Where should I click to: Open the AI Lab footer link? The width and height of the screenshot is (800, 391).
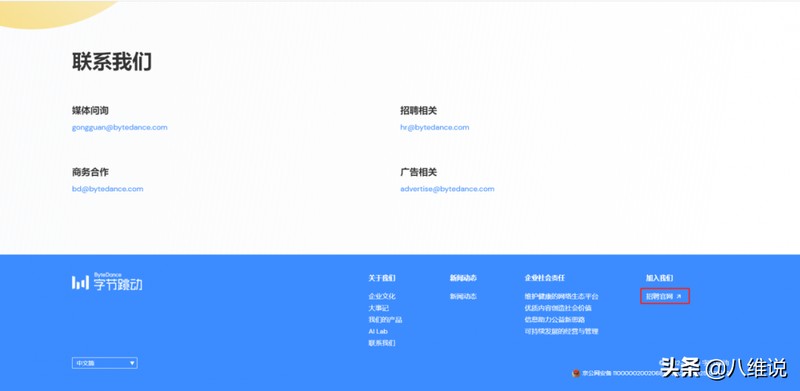[x=378, y=331]
